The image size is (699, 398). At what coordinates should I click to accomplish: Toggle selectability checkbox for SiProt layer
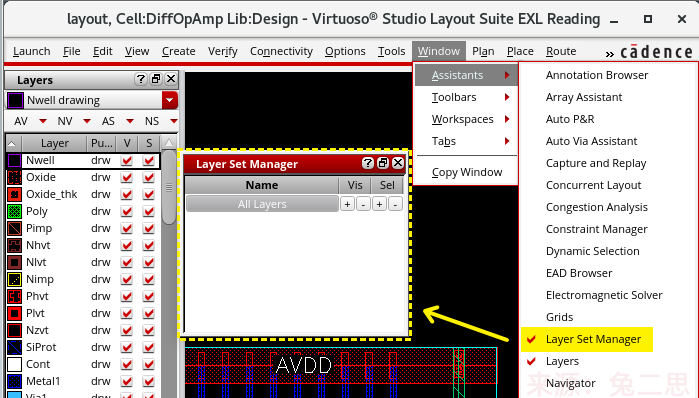click(148, 347)
